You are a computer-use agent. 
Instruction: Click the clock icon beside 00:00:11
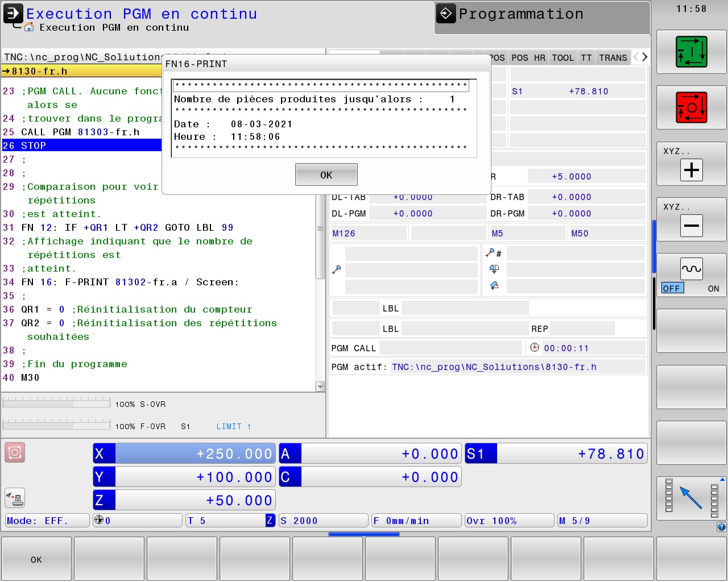pyautogui.click(x=534, y=347)
